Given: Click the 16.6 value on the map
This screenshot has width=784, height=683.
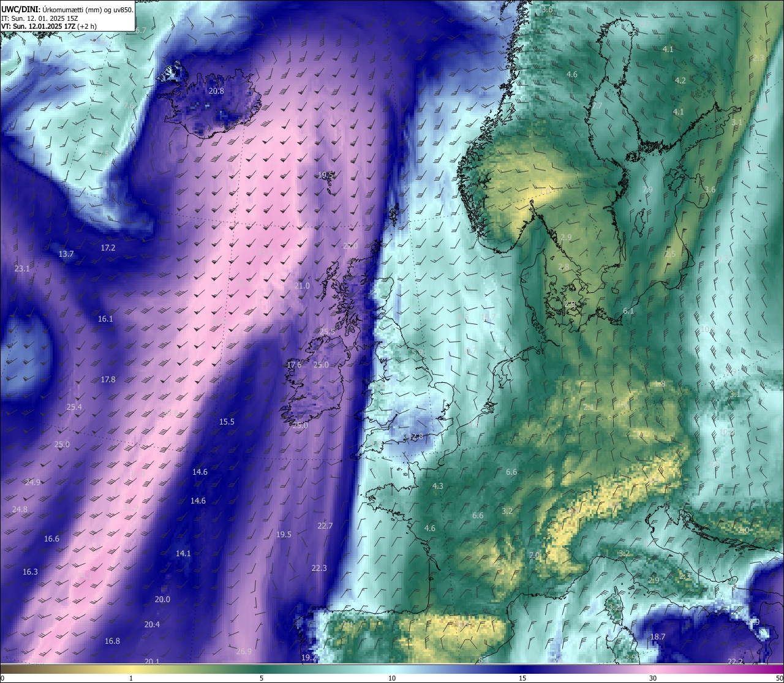Looking at the screenshot, I should (51, 539).
